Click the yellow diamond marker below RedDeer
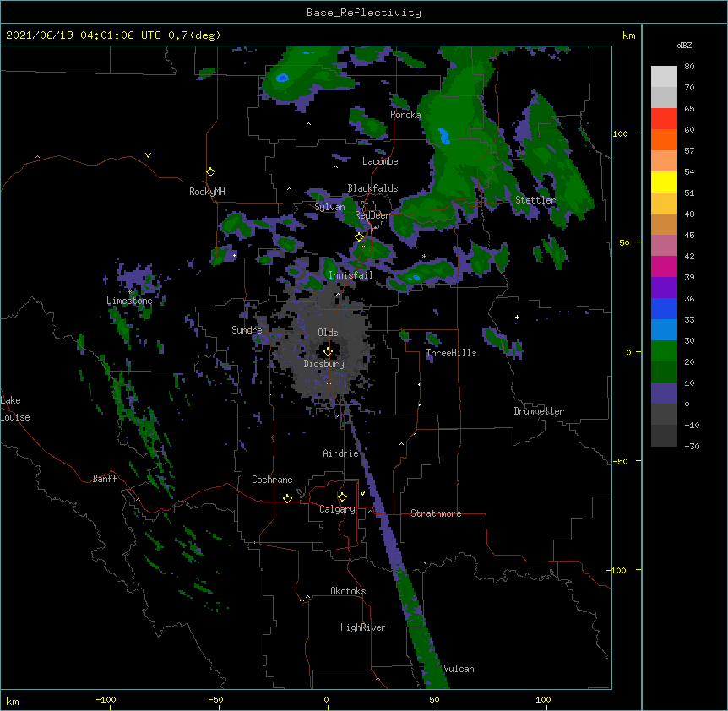 pyautogui.click(x=360, y=237)
